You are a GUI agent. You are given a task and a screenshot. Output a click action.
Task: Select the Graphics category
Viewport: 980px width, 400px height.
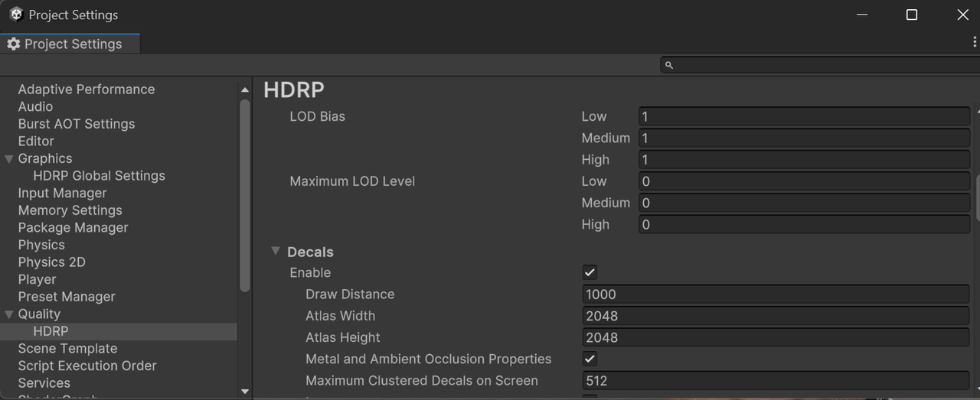click(x=45, y=158)
